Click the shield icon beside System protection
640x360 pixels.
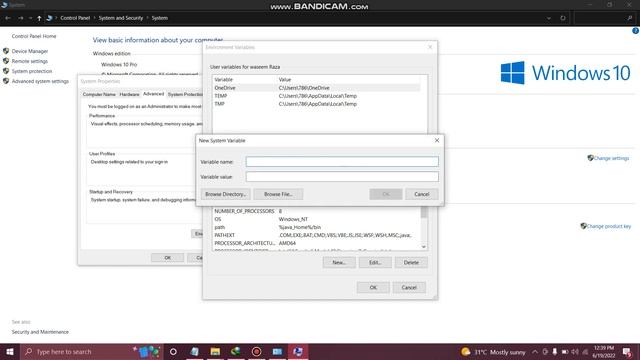click(x=6, y=71)
